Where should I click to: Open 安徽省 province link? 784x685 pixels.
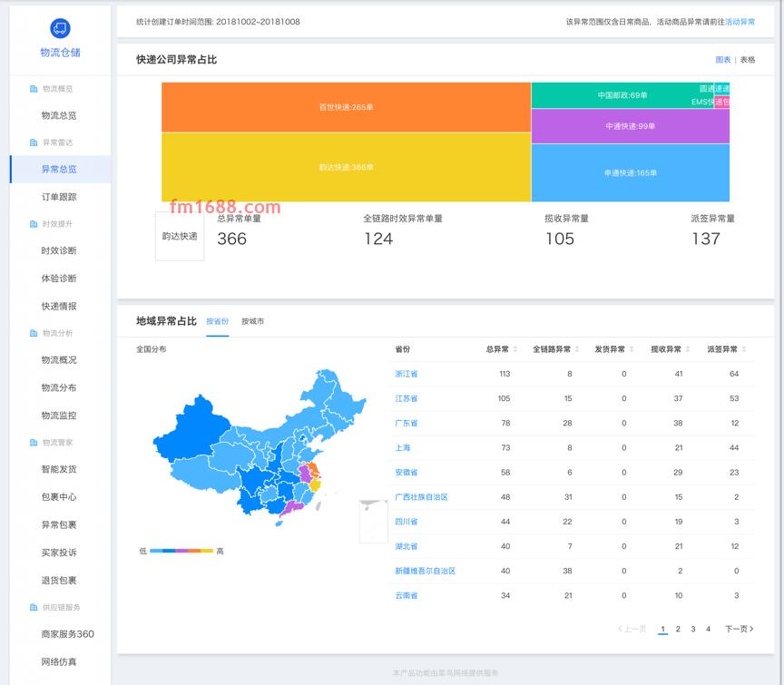[x=406, y=472]
